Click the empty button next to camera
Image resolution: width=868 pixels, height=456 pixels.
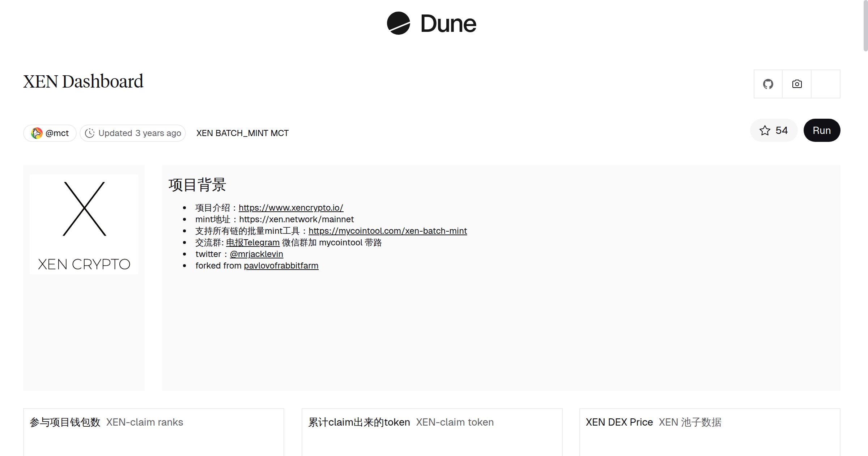(x=825, y=84)
